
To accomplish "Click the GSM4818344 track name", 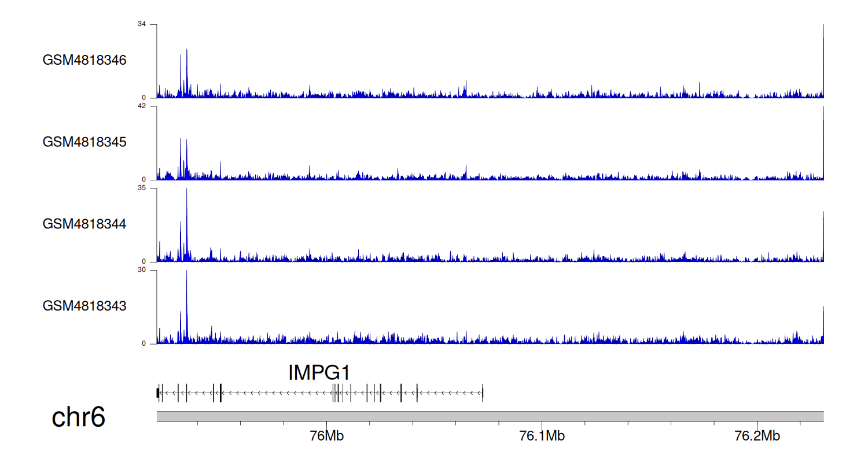I will (x=84, y=223).
